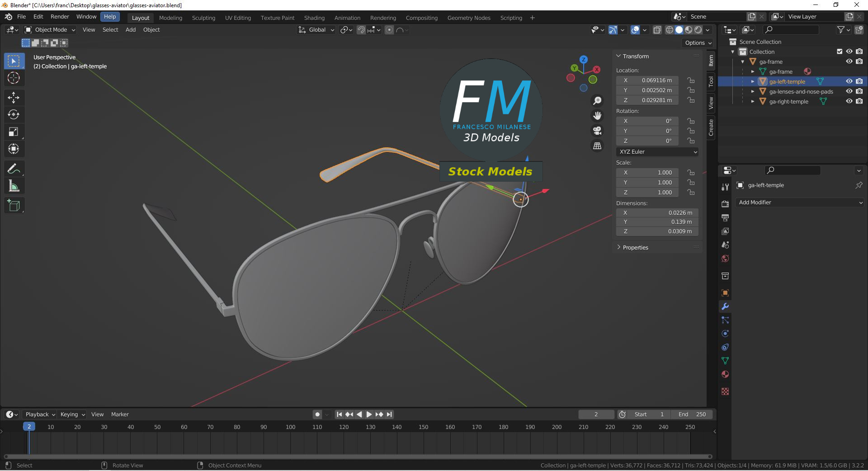
Task: Open the timeline Marker menu
Action: [x=120, y=414]
